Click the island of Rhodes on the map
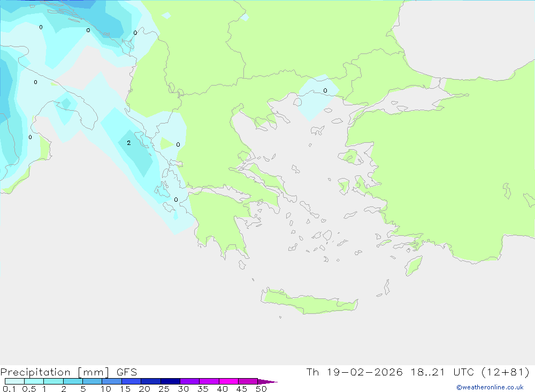Viewport: 535px width, 392px height. click(414, 266)
